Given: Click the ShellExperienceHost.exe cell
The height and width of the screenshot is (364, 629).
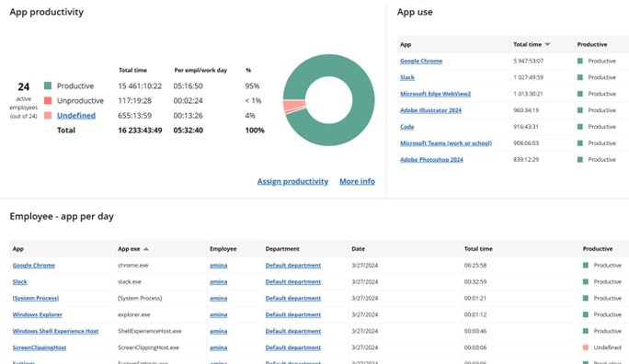Looking at the screenshot, I should click(150, 331).
